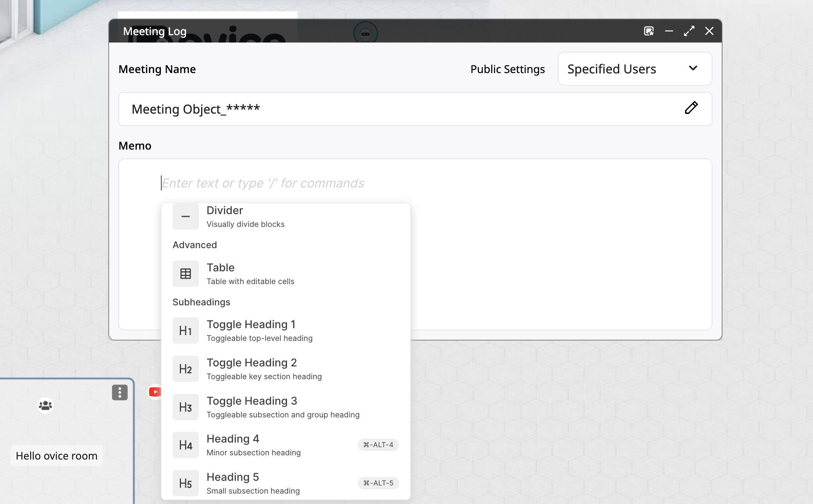Choose Heading 4 from command menu

point(285,445)
